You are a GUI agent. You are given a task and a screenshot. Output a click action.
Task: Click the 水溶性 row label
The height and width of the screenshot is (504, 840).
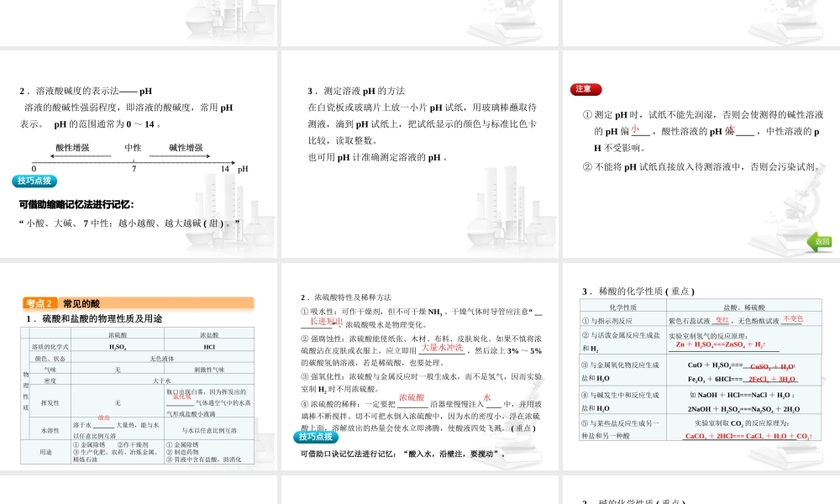[x=50, y=430]
